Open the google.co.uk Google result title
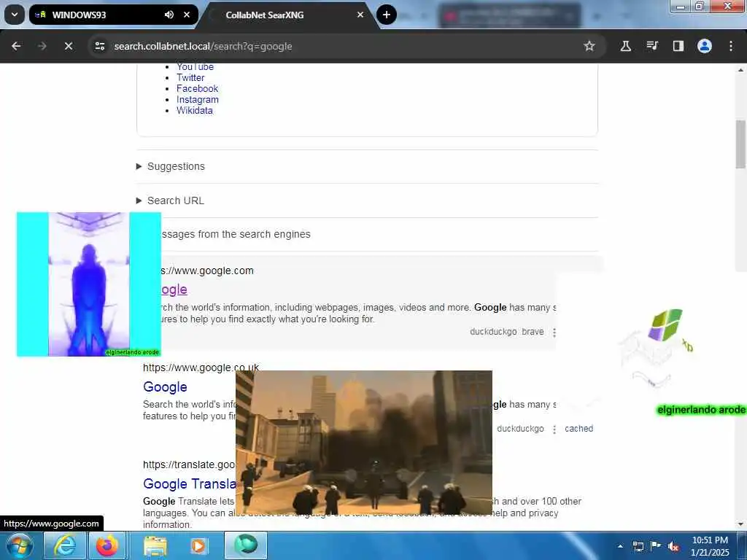This screenshot has width=747, height=560. pyautogui.click(x=165, y=386)
